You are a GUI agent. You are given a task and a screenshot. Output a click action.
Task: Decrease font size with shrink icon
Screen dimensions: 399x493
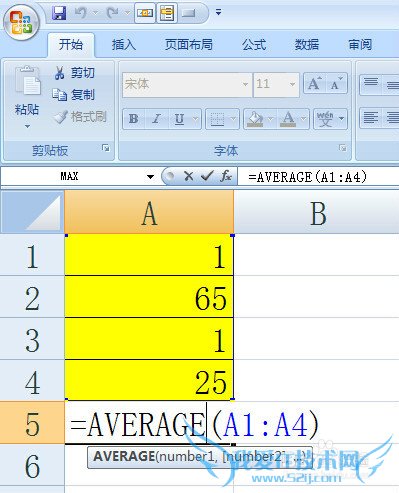(336, 84)
